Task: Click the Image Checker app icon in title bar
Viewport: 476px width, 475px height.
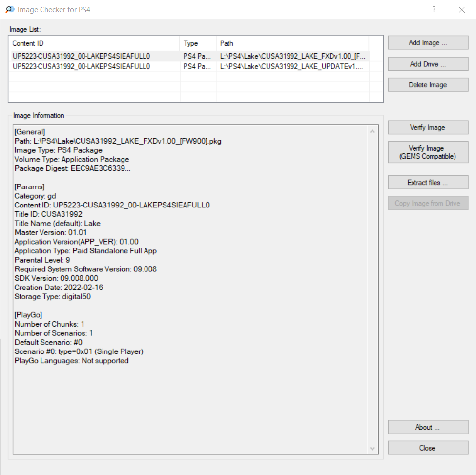Action: (10, 9)
